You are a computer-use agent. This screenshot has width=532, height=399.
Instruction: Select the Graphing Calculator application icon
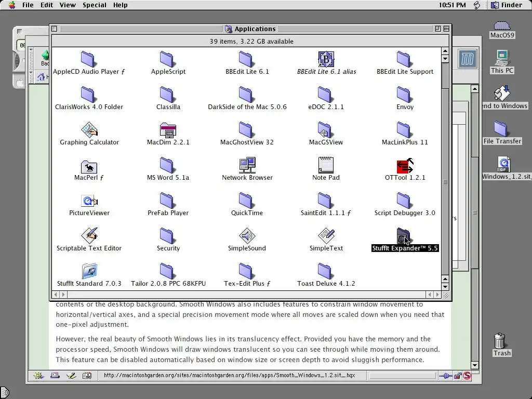[89, 130]
